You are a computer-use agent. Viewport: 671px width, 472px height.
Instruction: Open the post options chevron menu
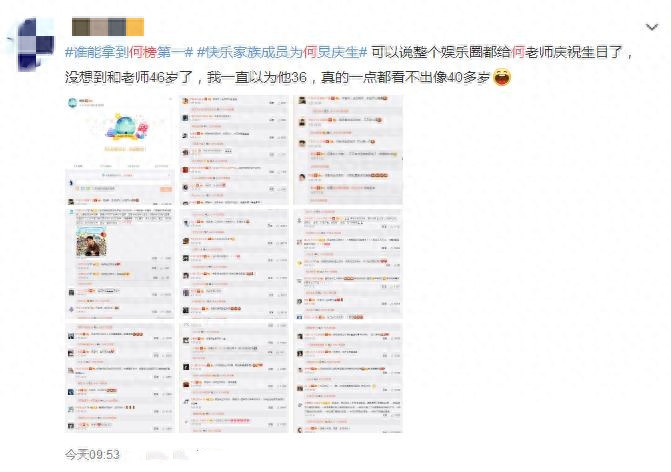tap(651, 27)
